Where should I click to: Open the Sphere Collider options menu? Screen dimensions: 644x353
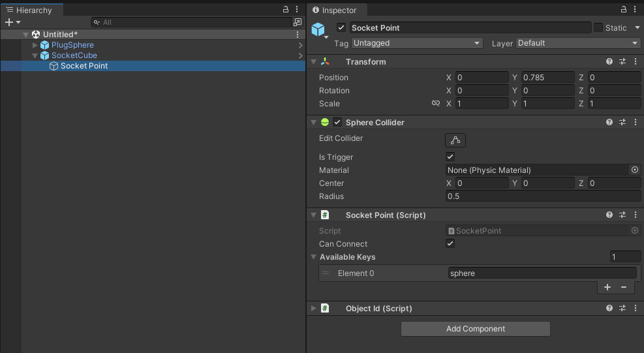(636, 122)
